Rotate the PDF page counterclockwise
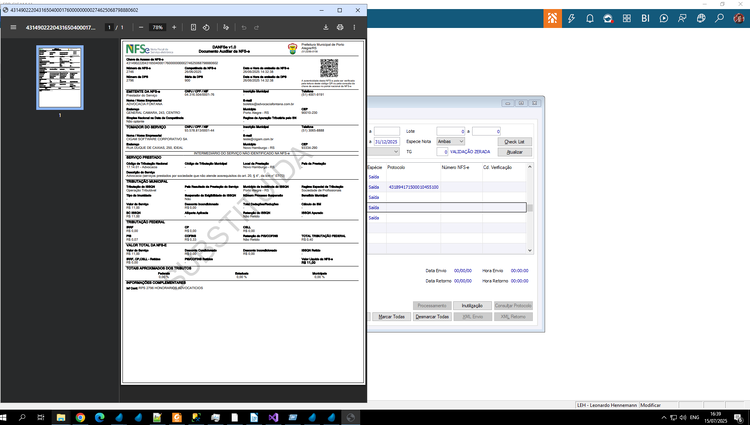 (x=206, y=27)
